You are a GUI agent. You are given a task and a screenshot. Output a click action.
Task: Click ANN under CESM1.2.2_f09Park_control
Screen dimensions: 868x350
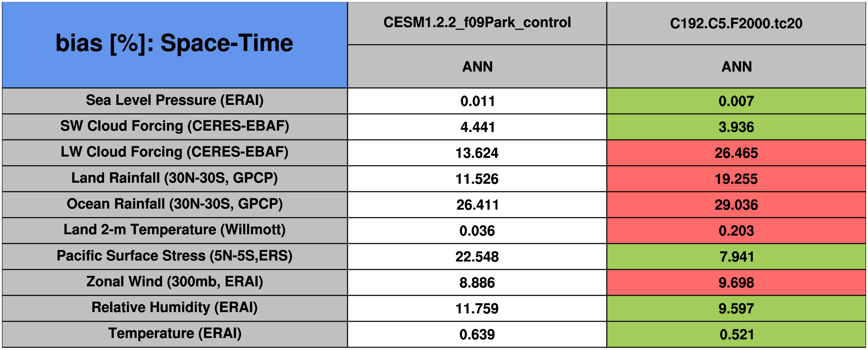477,66
